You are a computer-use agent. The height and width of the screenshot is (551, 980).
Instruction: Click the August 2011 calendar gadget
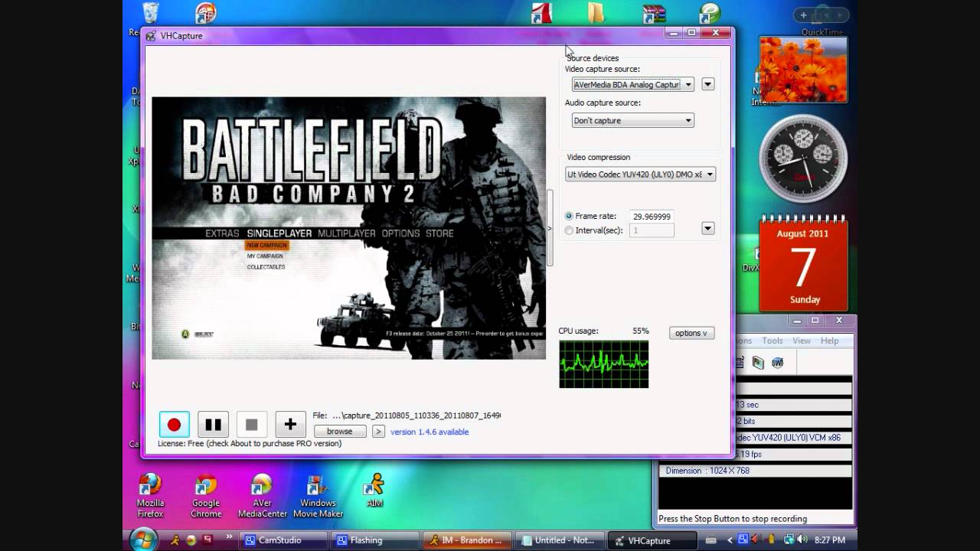tap(803, 263)
